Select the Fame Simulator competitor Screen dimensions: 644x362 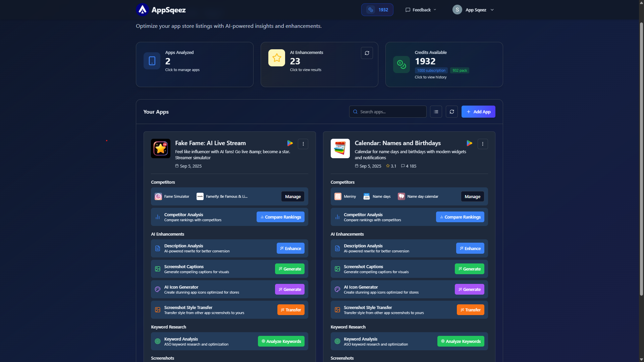(172, 196)
